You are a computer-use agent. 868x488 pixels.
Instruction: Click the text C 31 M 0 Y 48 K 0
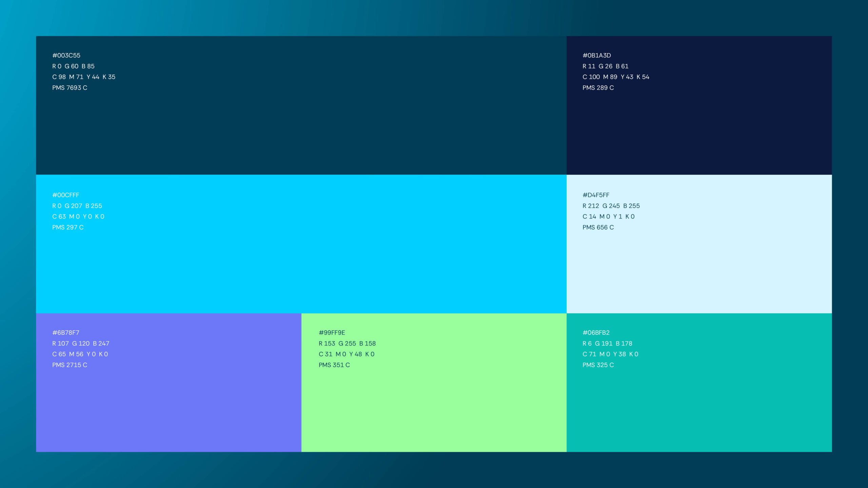click(347, 354)
